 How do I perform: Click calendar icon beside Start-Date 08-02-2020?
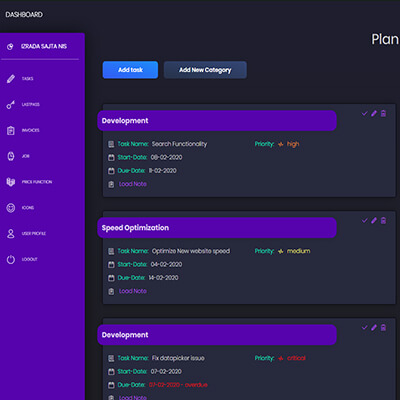tap(111, 157)
